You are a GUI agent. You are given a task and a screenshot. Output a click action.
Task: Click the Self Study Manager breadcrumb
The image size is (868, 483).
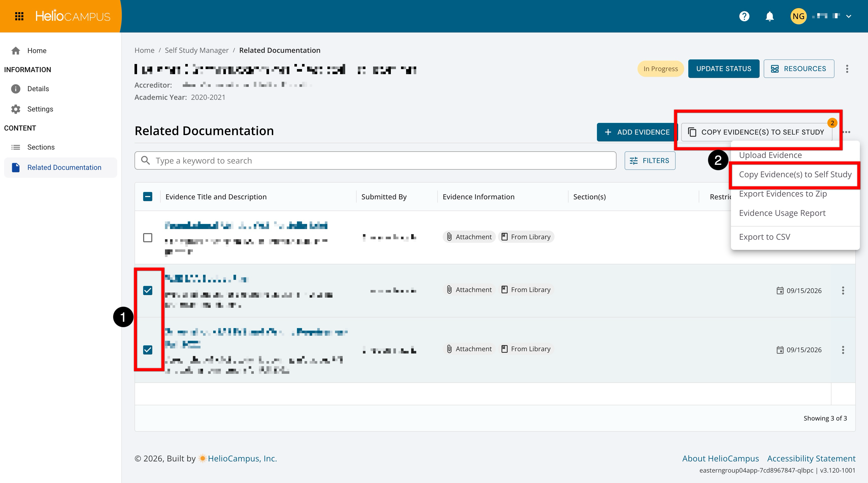click(x=196, y=50)
